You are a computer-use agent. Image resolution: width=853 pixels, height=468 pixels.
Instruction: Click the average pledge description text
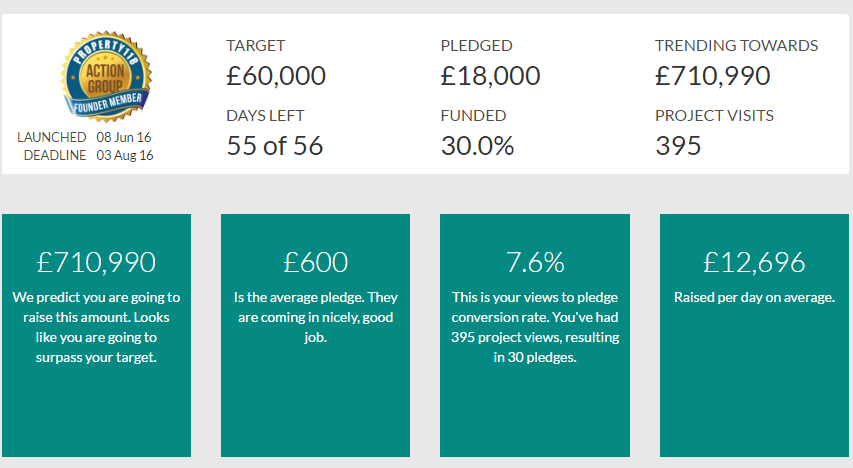(315, 317)
